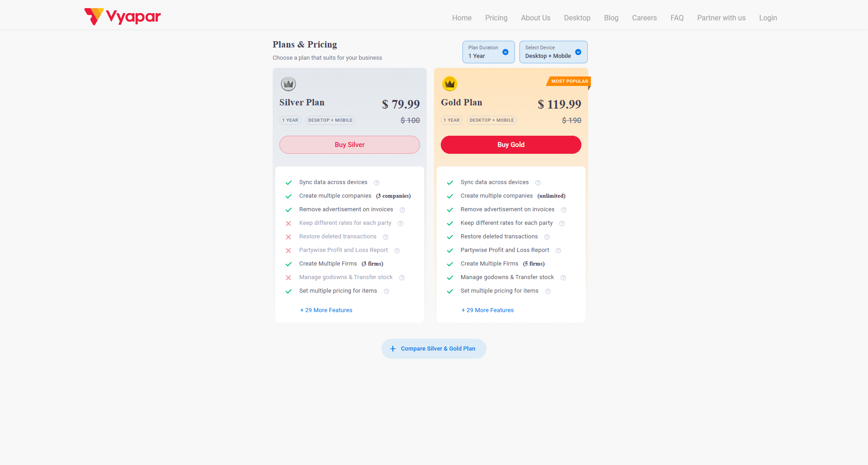Go to the Pricing menu item
The width and height of the screenshot is (868, 465).
point(496,18)
